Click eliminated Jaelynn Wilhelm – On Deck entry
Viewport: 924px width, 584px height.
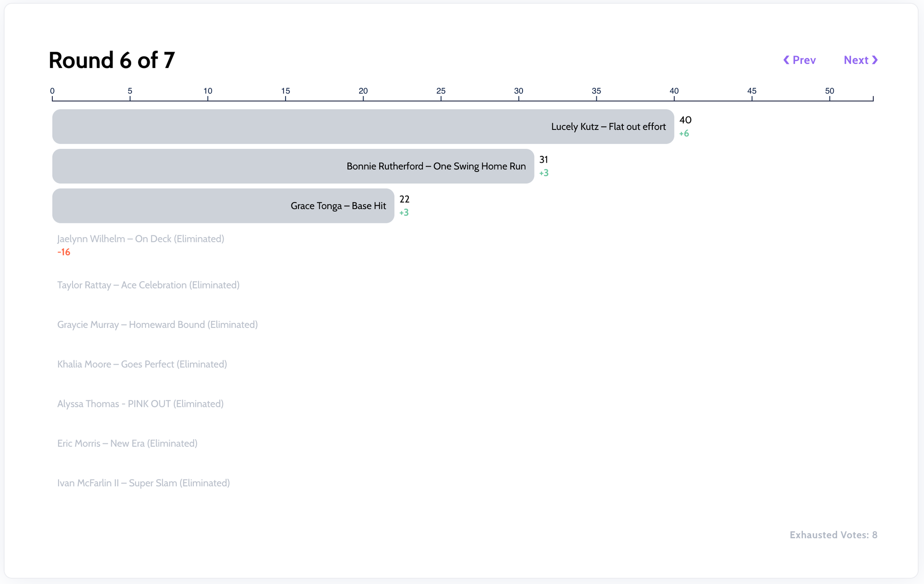[x=140, y=239]
